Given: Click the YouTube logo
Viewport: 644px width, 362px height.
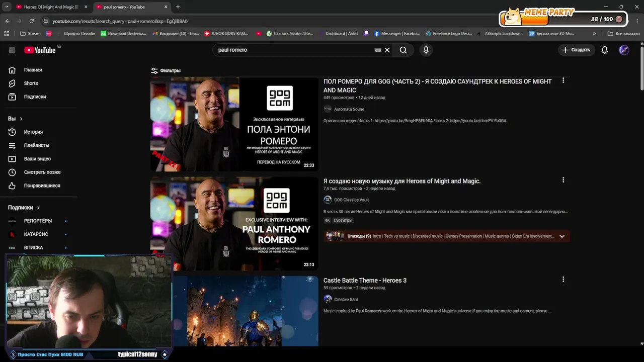Looking at the screenshot, I should coord(40,50).
